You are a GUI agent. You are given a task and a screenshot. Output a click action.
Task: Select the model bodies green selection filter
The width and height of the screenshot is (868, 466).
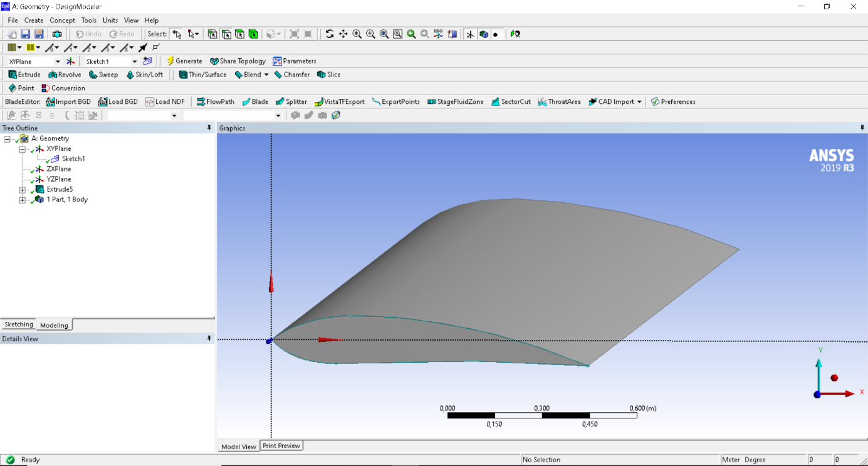pos(253,34)
